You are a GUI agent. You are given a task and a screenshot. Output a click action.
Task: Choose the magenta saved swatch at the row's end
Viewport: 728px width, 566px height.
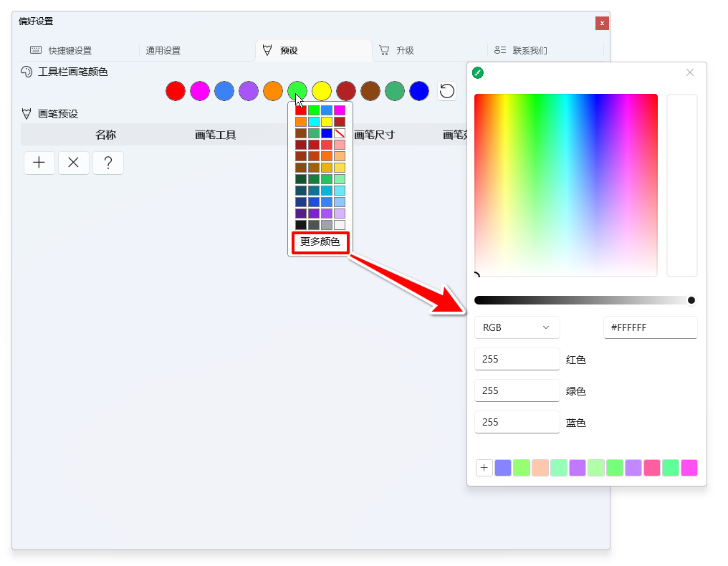689,468
